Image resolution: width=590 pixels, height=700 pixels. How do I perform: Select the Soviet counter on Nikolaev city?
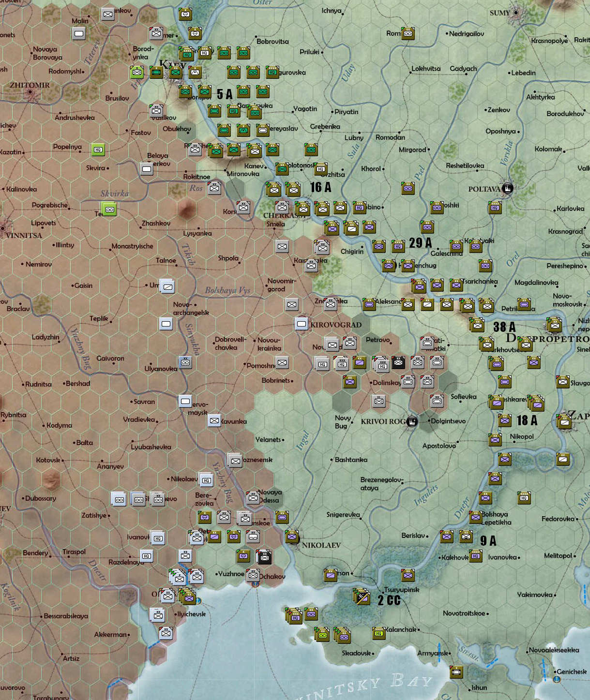(292, 536)
